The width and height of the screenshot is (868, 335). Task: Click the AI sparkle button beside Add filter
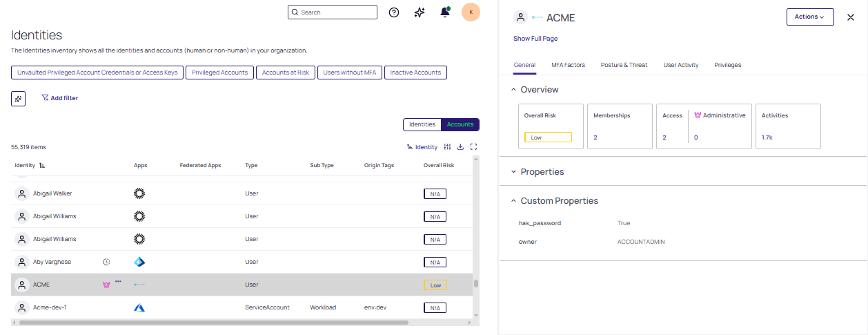tap(19, 99)
